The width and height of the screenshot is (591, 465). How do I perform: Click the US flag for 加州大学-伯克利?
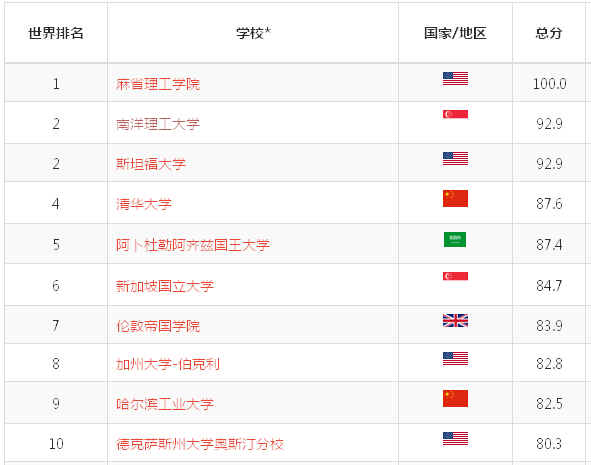[x=455, y=359]
